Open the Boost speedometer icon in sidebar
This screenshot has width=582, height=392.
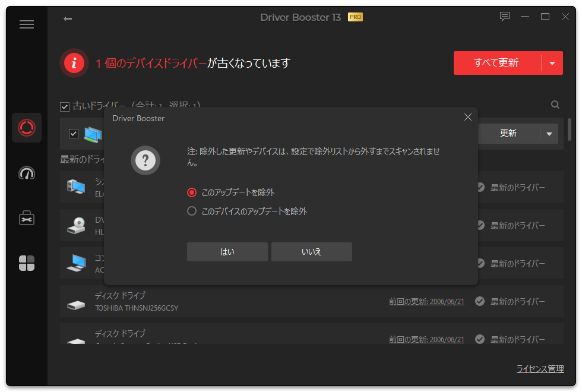27,173
